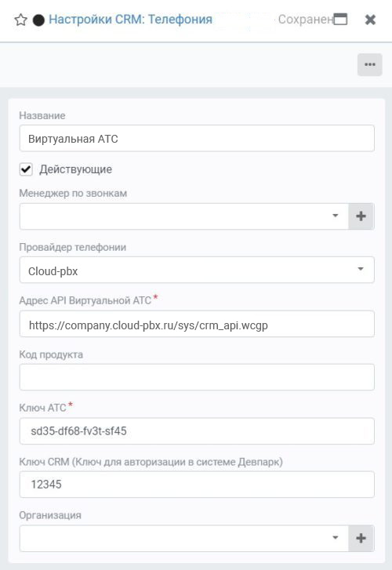Focus the Название field with Виртуальная АТС

pos(197,138)
